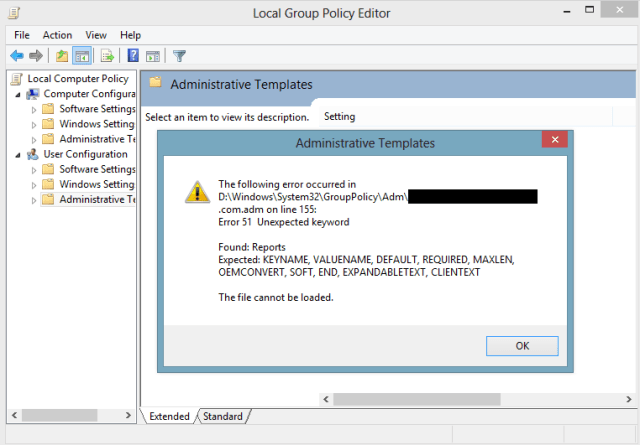This screenshot has width=640, height=445.
Task: Open the View menu
Action: point(96,35)
